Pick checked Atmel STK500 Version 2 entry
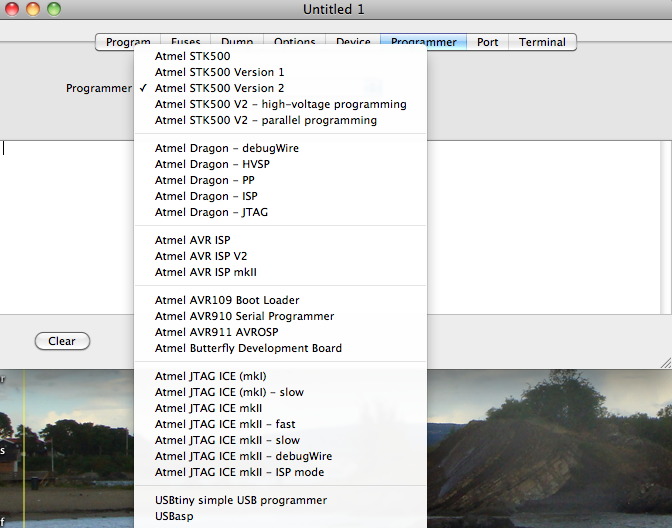 coord(281,88)
